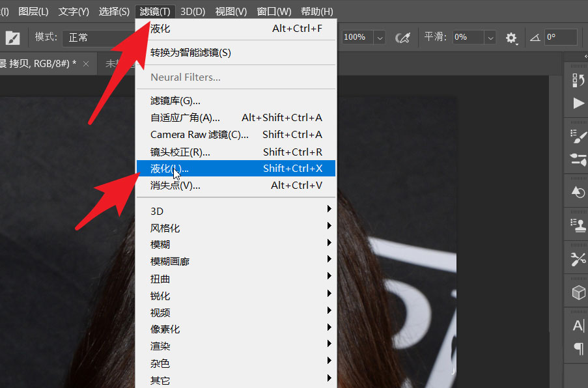Choose 自适应广角(A)... filter
The image size is (588, 388).
click(236, 118)
